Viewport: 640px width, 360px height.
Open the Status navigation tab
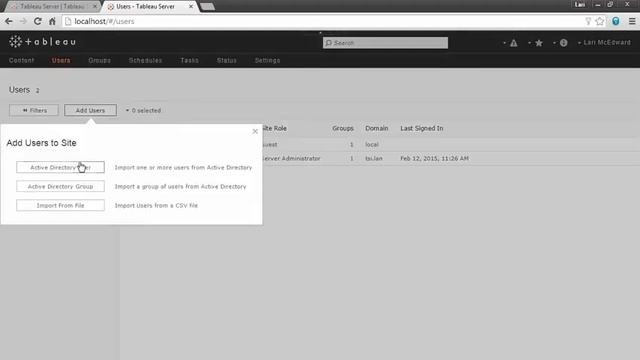[227, 60]
